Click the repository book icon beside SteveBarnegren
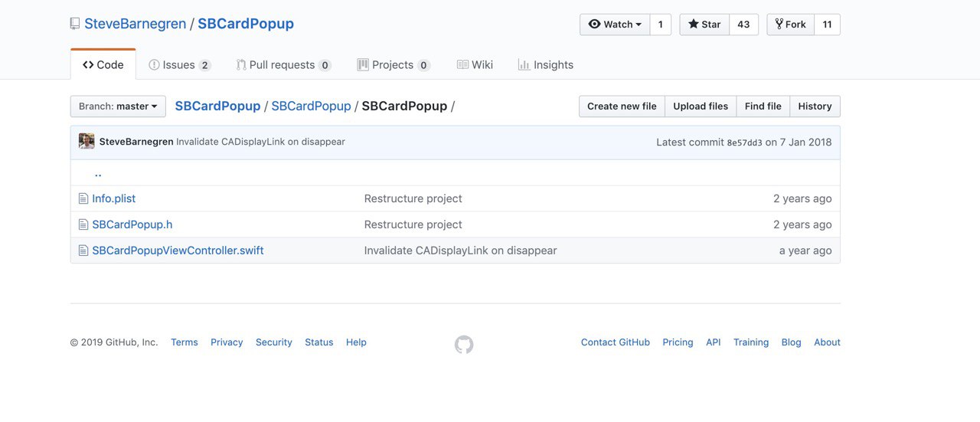 tap(74, 25)
